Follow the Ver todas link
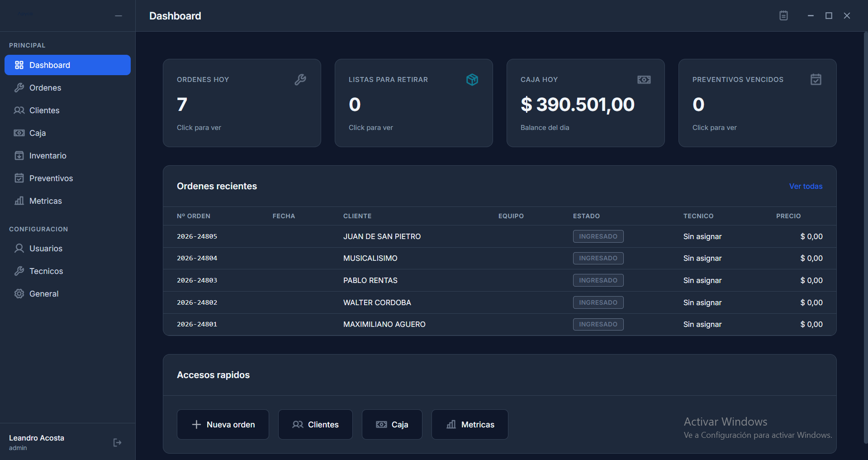This screenshot has height=460, width=868. pos(806,187)
